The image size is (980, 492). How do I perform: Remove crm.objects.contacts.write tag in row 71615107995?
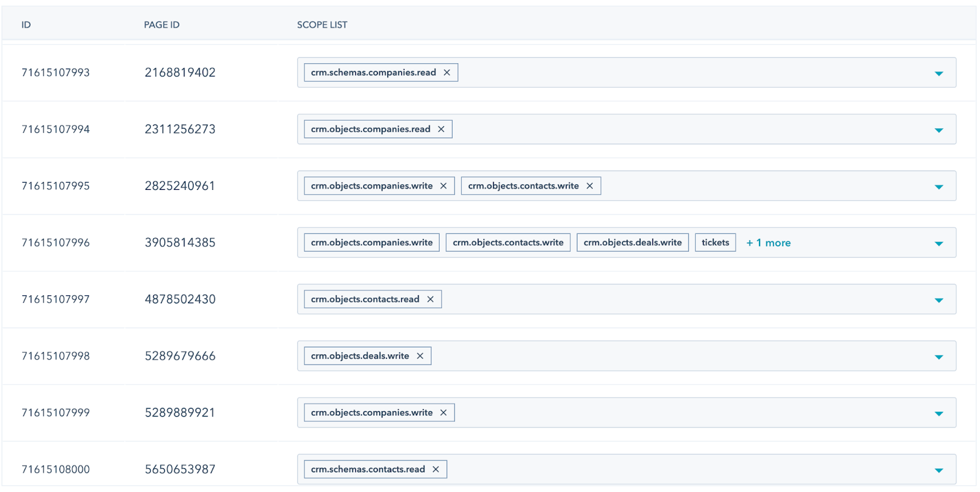click(590, 186)
